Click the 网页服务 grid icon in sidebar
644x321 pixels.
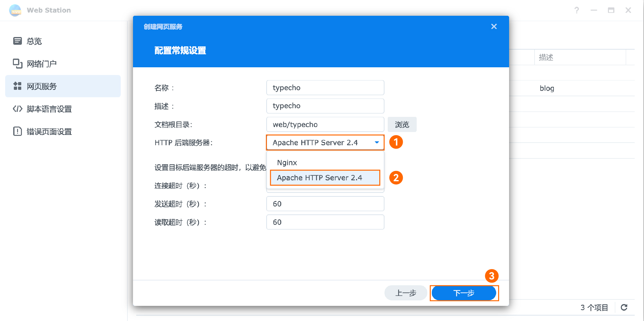tap(17, 86)
